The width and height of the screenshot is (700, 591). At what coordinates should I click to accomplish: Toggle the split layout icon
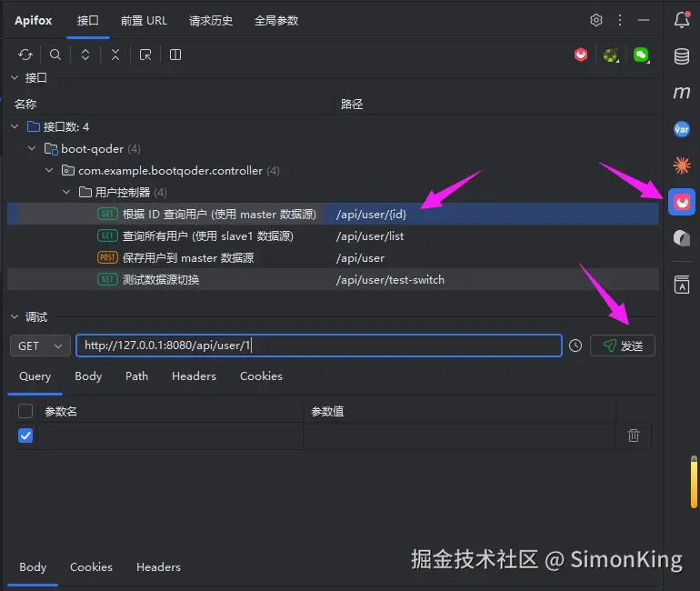(175, 55)
